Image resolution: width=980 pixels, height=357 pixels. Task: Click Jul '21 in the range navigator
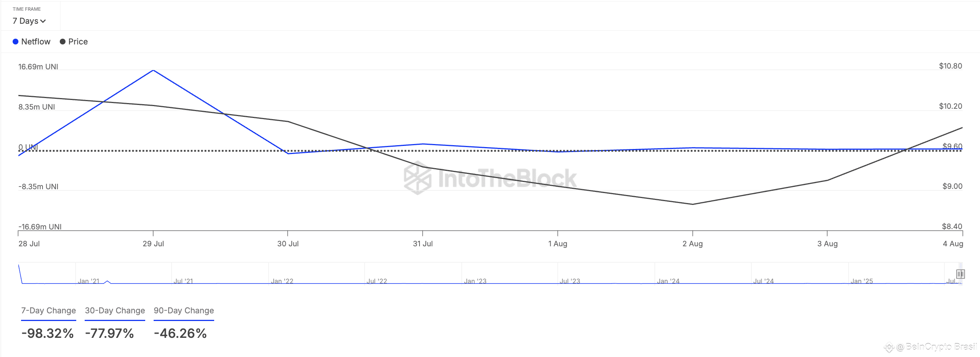click(x=184, y=281)
